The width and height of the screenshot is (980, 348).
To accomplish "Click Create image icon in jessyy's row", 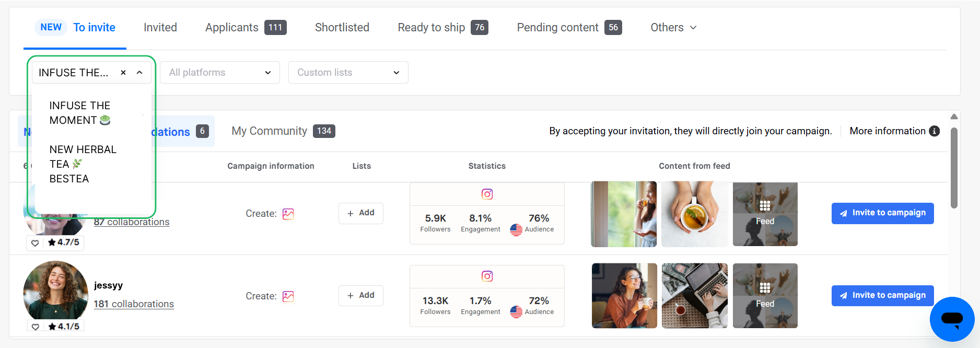I will 288,297.
